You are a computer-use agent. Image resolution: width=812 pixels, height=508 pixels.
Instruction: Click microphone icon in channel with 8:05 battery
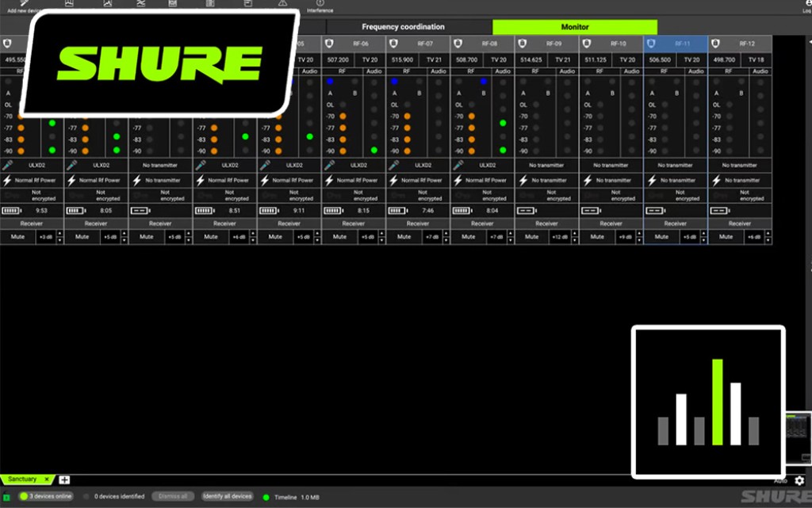(x=72, y=165)
